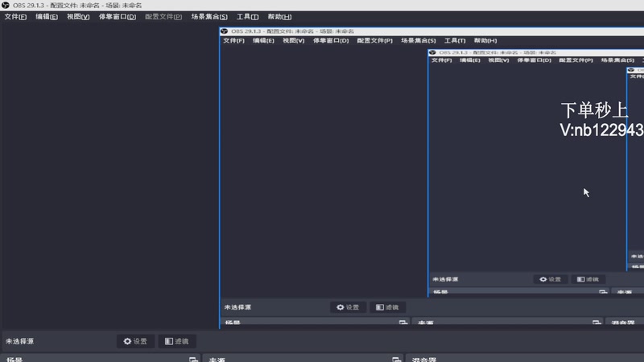Pop out the 场景 dock in main window
The image size is (644, 362).
[x=193, y=360]
